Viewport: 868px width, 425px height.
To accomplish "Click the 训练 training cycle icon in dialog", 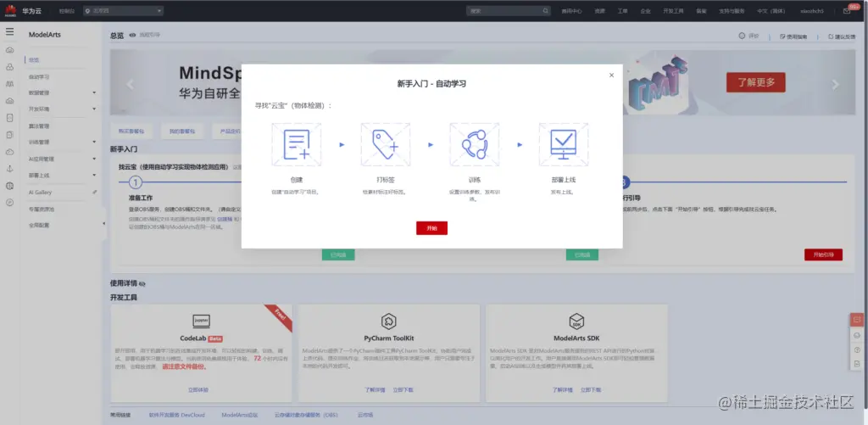I will coord(475,144).
